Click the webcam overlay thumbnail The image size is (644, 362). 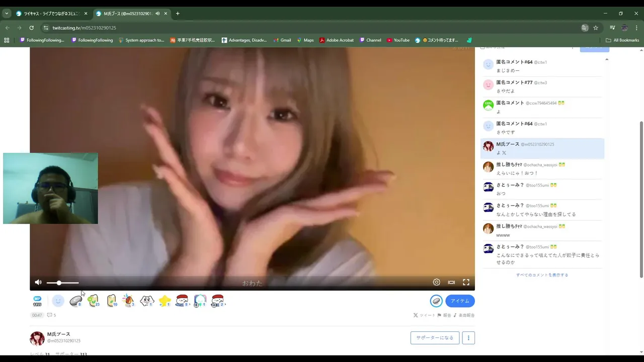coord(50,189)
